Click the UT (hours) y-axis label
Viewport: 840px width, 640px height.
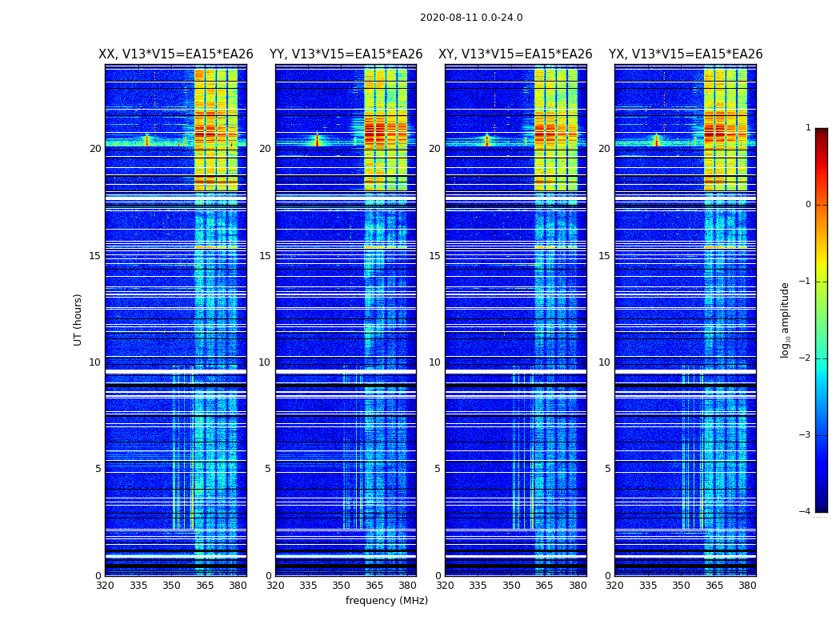pyautogui.click(x=78, y=319)
